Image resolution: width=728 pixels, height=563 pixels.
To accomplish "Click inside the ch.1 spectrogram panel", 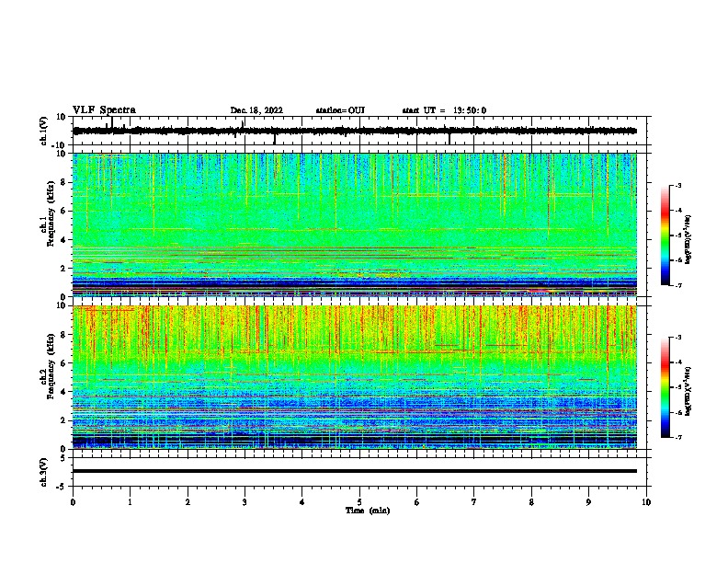I will [x=355, y=224].
